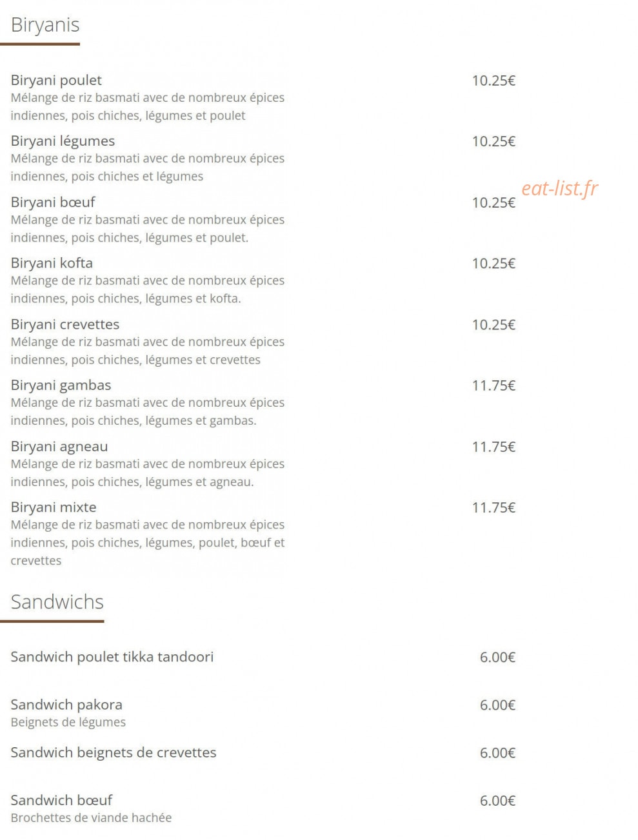Click on Biryani kofta title
The height and width of the screenshot is (840, 638).
click(x=52, y=263)
